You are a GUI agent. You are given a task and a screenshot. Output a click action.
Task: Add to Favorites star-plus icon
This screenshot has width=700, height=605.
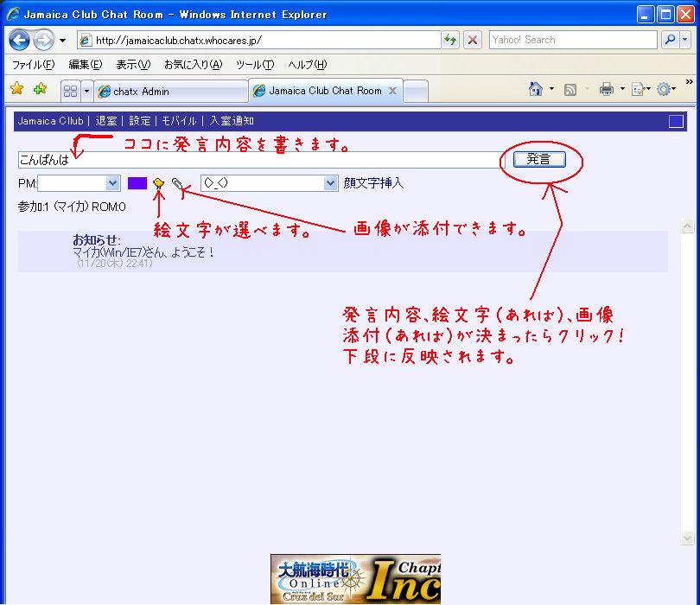pos(40,88)
